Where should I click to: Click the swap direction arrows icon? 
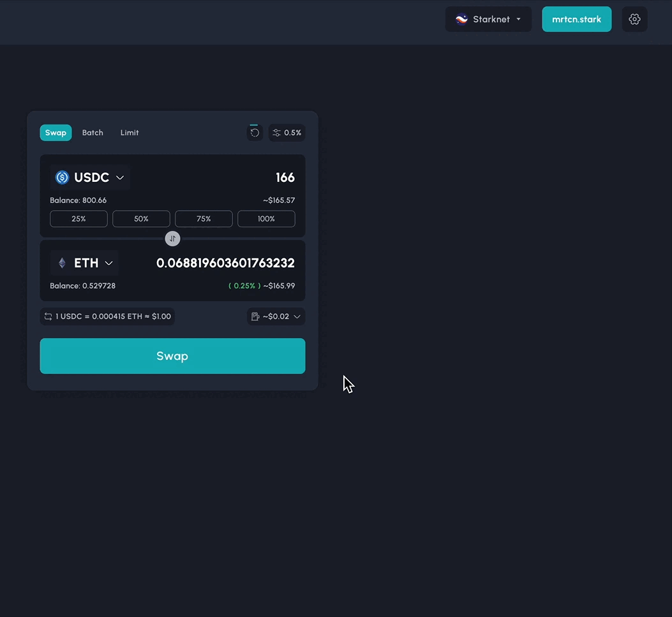click(x=172, y=239)
